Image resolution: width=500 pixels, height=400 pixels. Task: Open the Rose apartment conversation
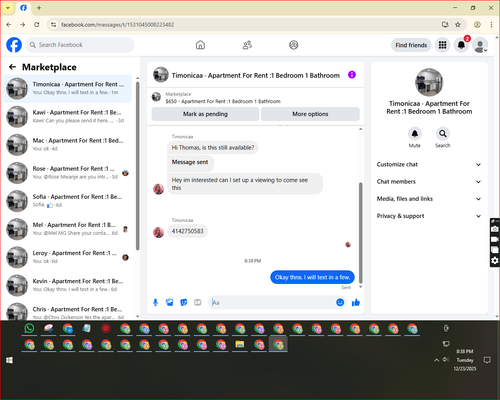(68, 173)
